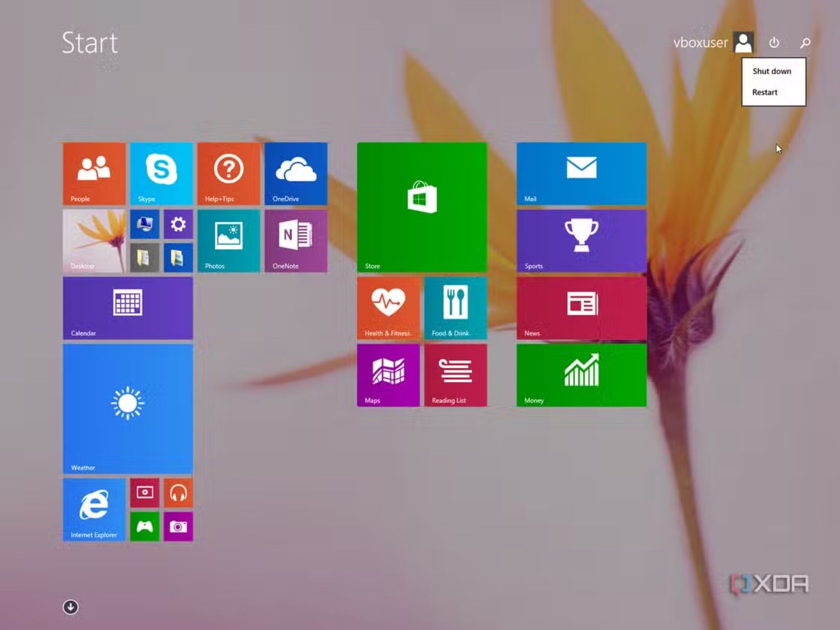Screen dimensions: 840x630
Task: Open the Xbox Games controller tile
Action: click(144, 526)
